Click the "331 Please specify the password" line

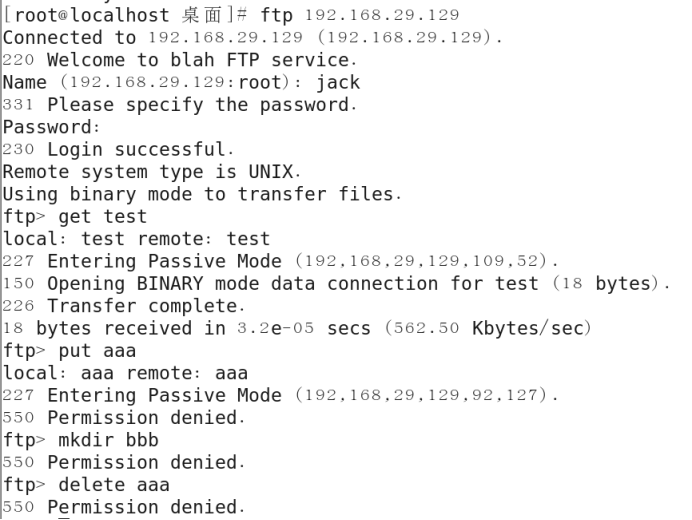(x=179, y=105)
